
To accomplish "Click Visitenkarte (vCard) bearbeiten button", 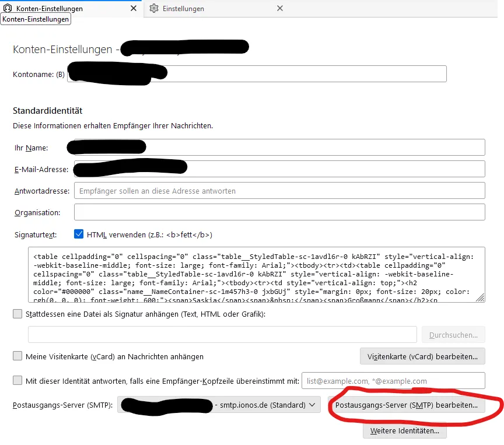I will point(422,356).
